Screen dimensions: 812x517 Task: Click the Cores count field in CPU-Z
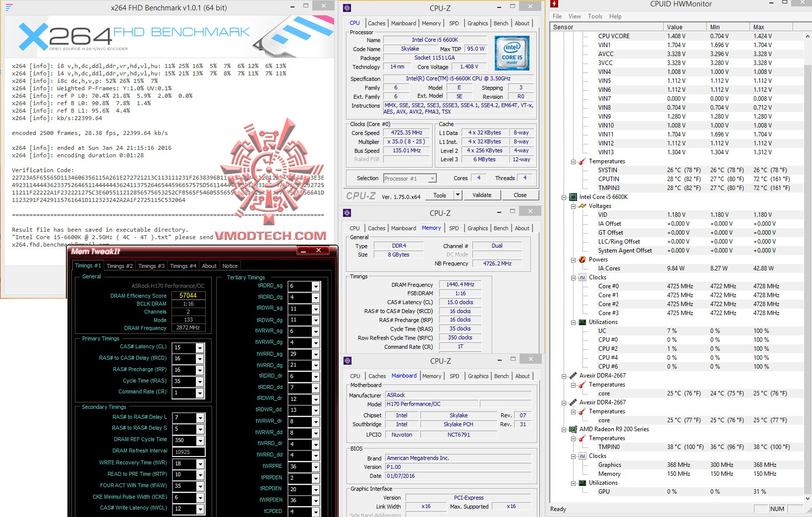coord(478,178)
